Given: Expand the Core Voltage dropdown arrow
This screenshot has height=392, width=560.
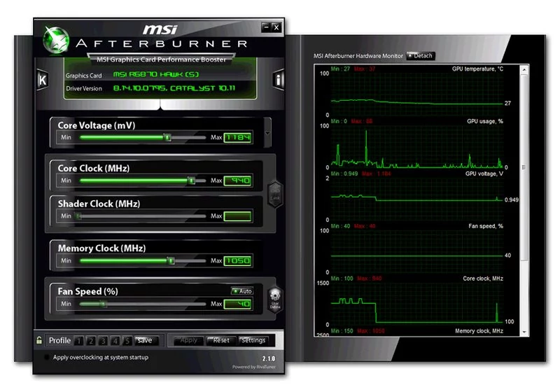Looking at the screenshot, I should [267, 133].
